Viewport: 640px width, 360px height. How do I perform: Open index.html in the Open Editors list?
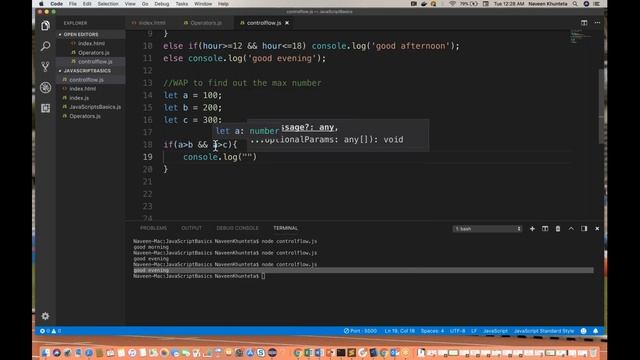tap(91, 43)
